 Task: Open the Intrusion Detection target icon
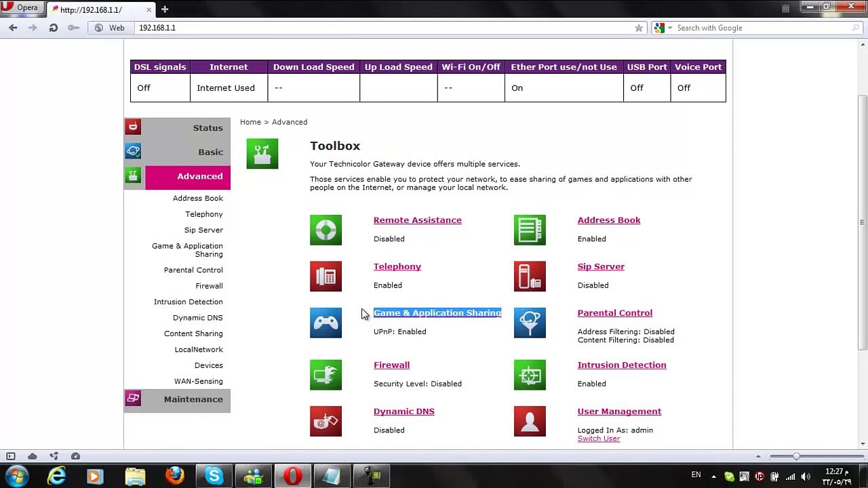(530, 375)
